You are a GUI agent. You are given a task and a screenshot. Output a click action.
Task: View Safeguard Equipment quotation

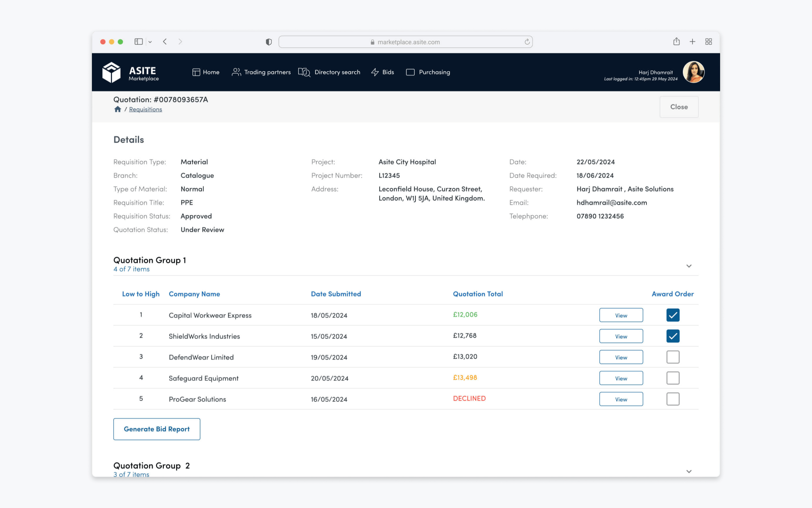pos(621,378)
